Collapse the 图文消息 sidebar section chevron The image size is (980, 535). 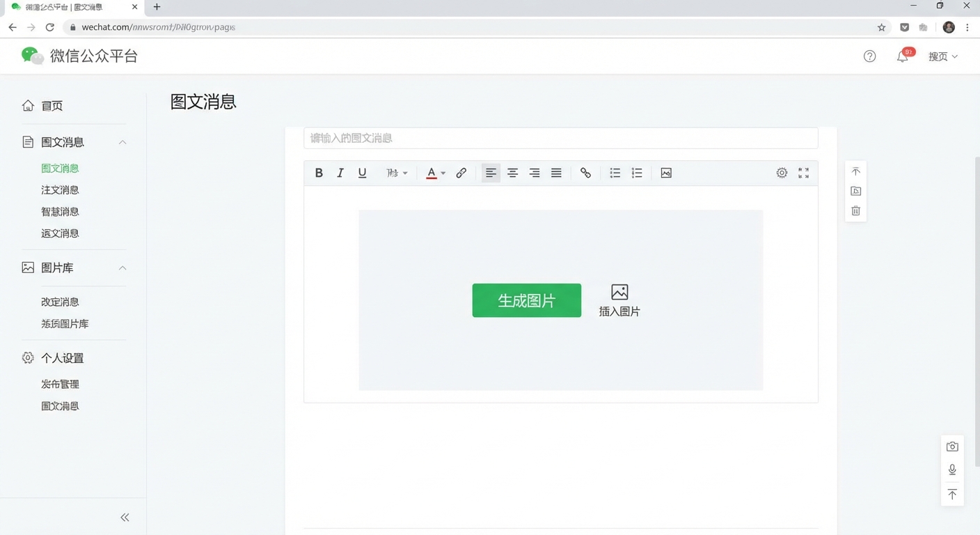[x=122, y=142]
